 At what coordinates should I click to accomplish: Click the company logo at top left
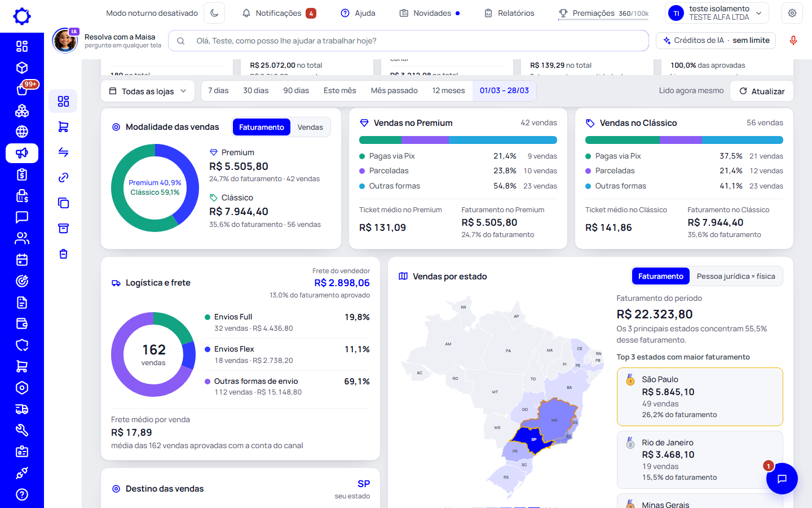(x=22, y=16)
